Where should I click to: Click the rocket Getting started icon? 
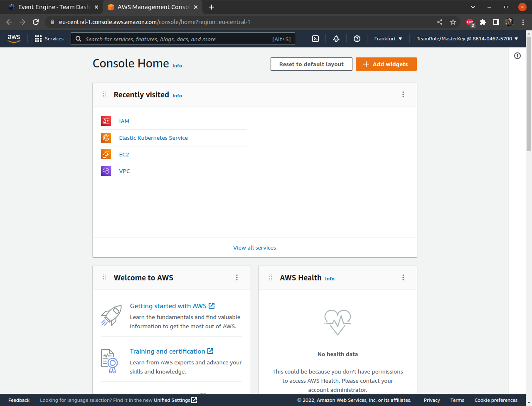(111, 315)
